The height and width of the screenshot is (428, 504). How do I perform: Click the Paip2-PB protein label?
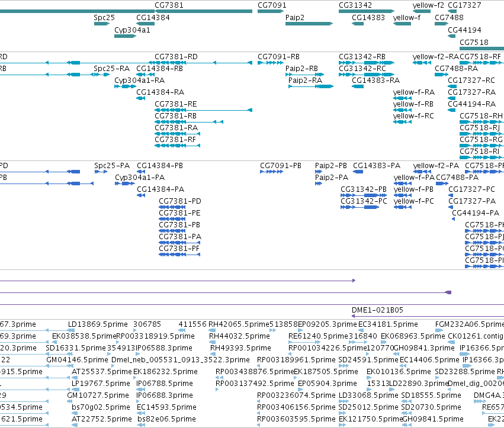click(x=330, y=166)
